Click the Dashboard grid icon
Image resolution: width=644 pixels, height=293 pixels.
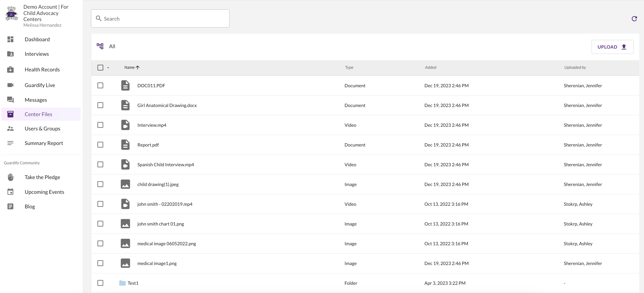click(10, 39)
